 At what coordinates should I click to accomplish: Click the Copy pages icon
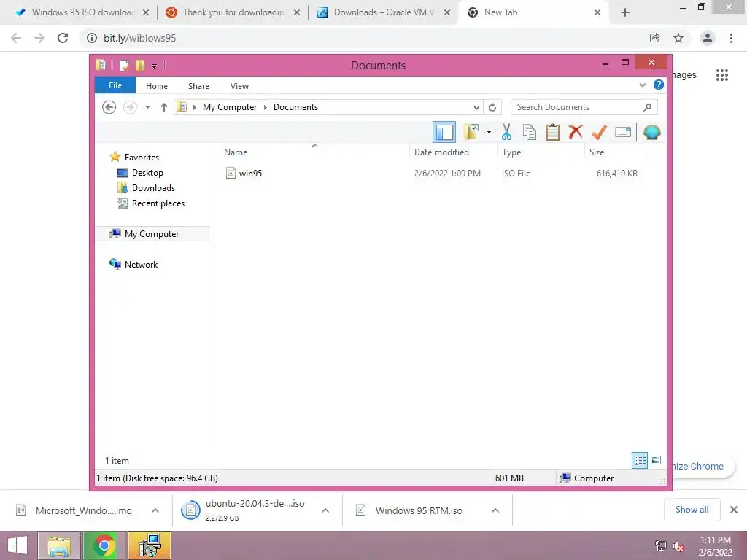pyautogui.click(x=530, y=132)
